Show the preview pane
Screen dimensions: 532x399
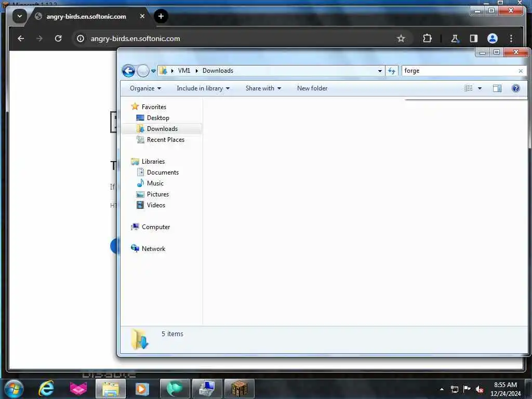497,88
